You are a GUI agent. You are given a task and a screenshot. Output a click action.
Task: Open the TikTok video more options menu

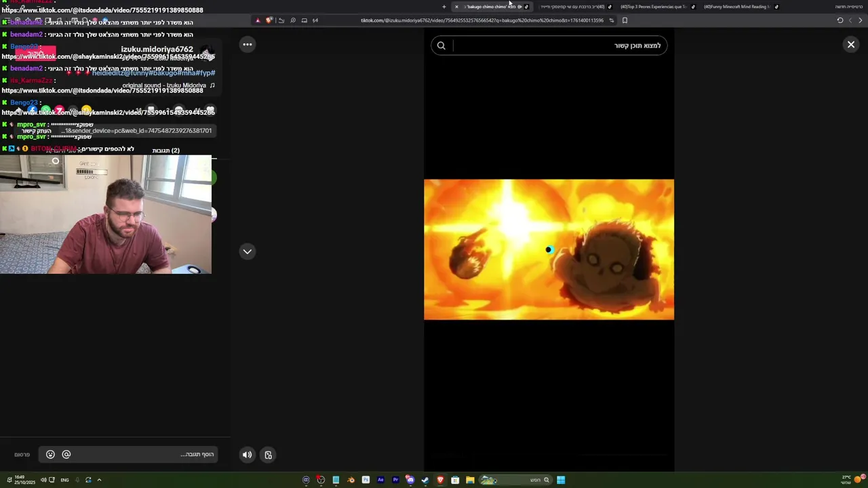click(248, 45)
